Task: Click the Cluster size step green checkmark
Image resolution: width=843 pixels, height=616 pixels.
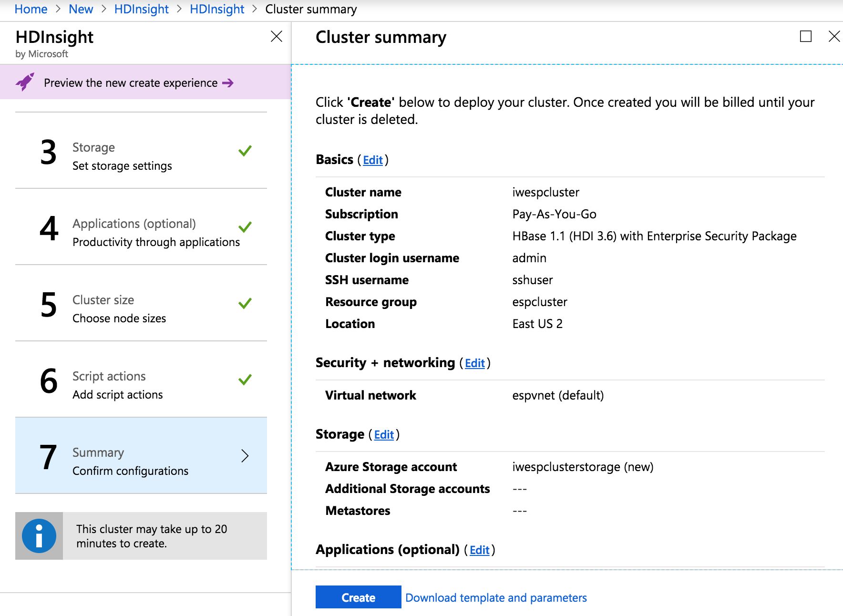Action: pos(245,303)
